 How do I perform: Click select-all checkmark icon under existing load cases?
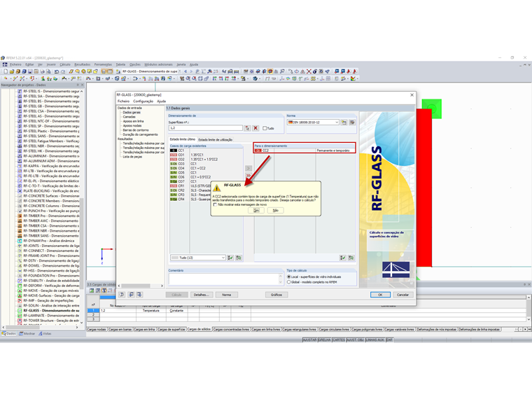230,258
